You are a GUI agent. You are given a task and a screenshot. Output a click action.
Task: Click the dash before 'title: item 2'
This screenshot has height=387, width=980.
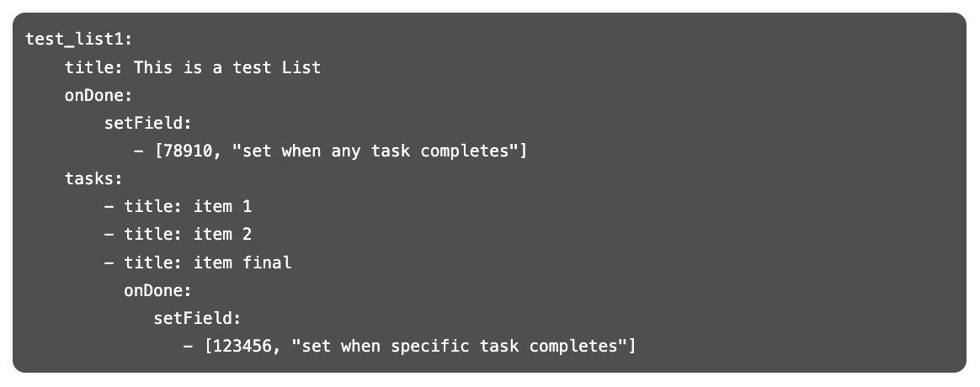point(109,235)
